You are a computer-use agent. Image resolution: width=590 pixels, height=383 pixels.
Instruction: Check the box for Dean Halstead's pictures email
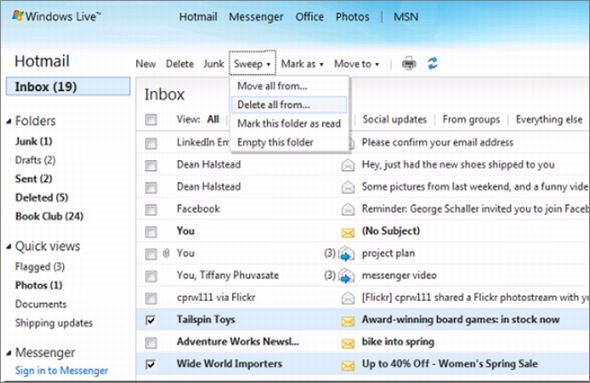click(x=151, y=188)
